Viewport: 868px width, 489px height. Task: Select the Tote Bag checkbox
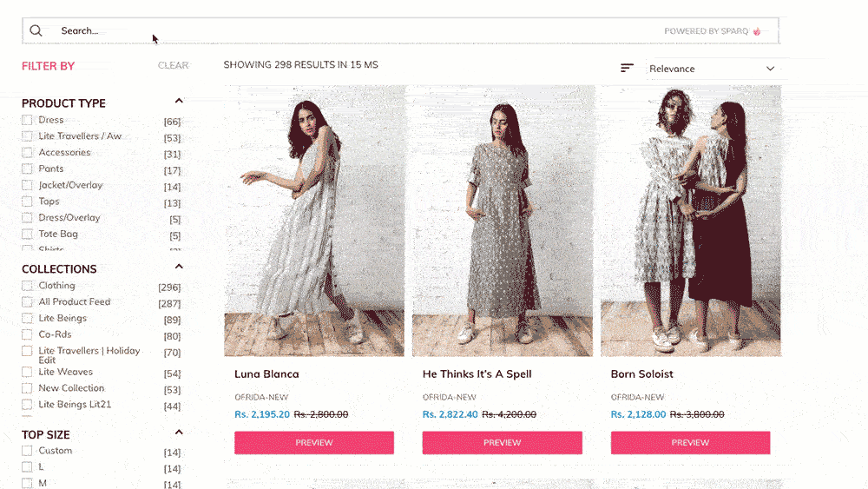pyautogui.click(x=28, y=235)
